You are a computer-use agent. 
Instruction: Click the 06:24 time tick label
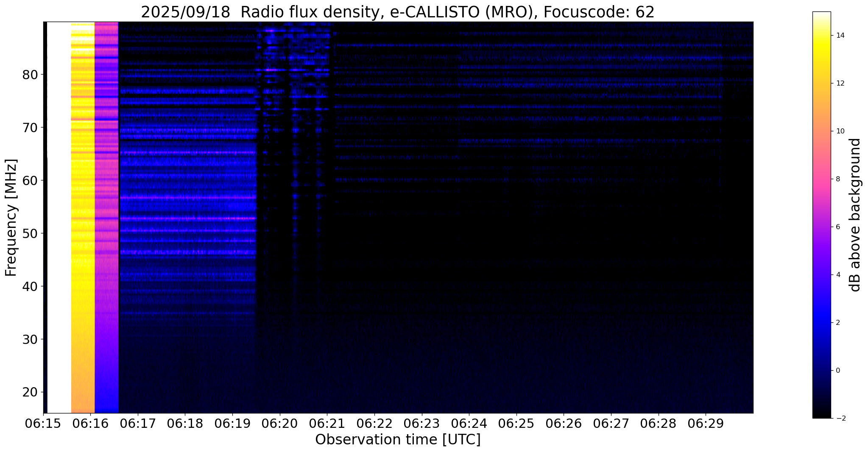pos(469,424)
